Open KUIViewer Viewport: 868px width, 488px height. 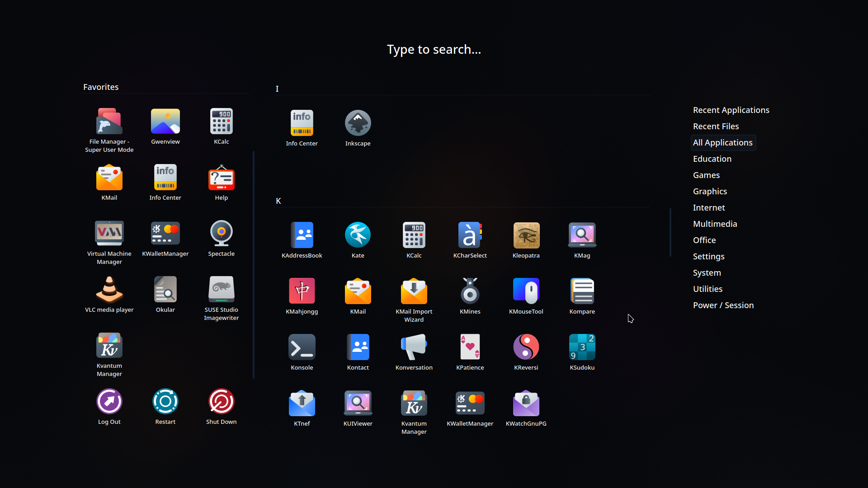(358, 408)
